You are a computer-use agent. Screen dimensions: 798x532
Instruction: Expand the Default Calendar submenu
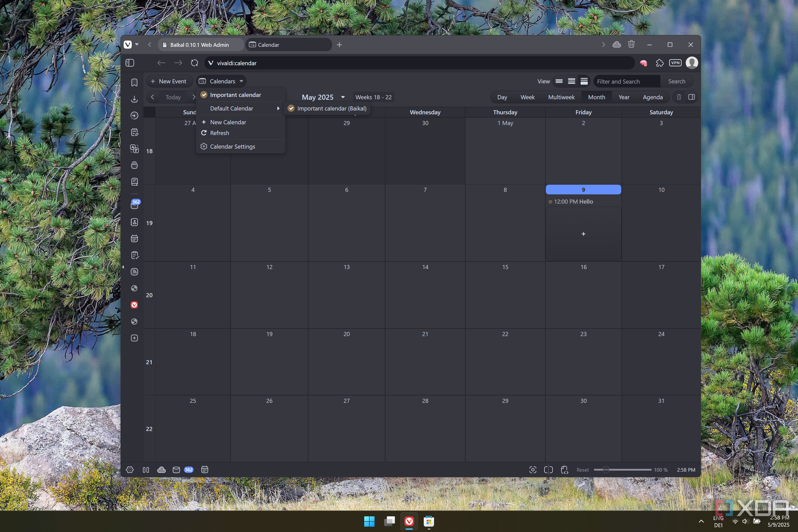pyautogui.click(x=240, y=108)
